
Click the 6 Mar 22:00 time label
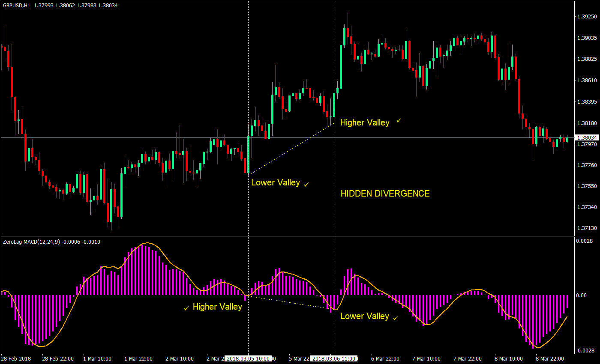(386, 359)
